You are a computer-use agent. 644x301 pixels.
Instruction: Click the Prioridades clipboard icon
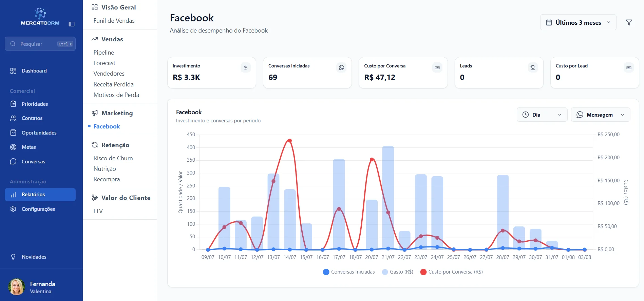click(x=13, y=104)
